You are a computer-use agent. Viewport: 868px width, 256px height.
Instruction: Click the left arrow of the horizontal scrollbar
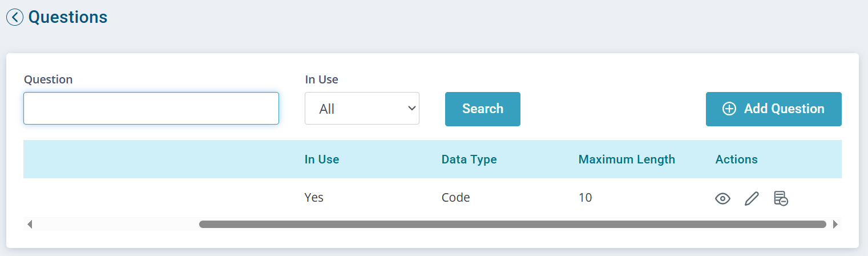(x=30, y=225)
